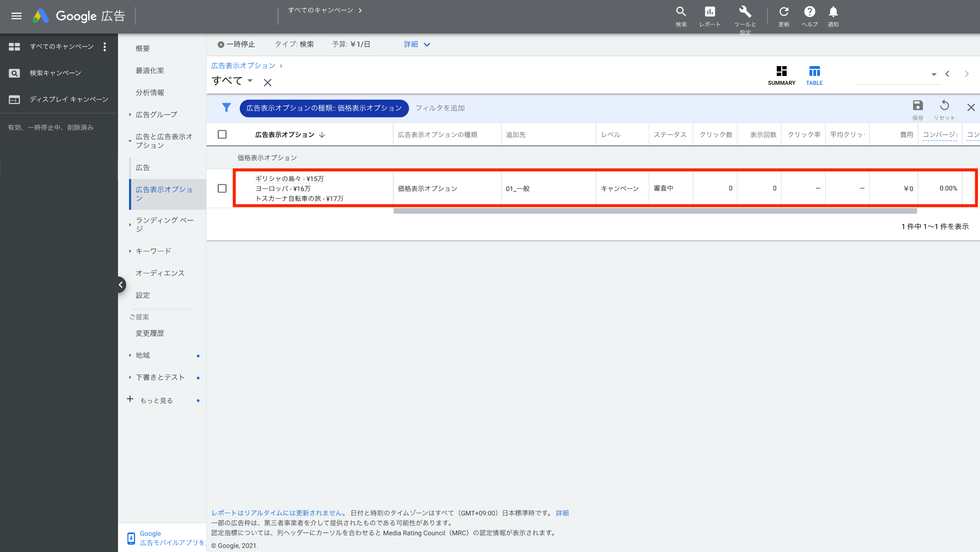Viewport: 980px width, 552px height.
Task: Click the horizontal table scrollbar
Action: point(655,211)
